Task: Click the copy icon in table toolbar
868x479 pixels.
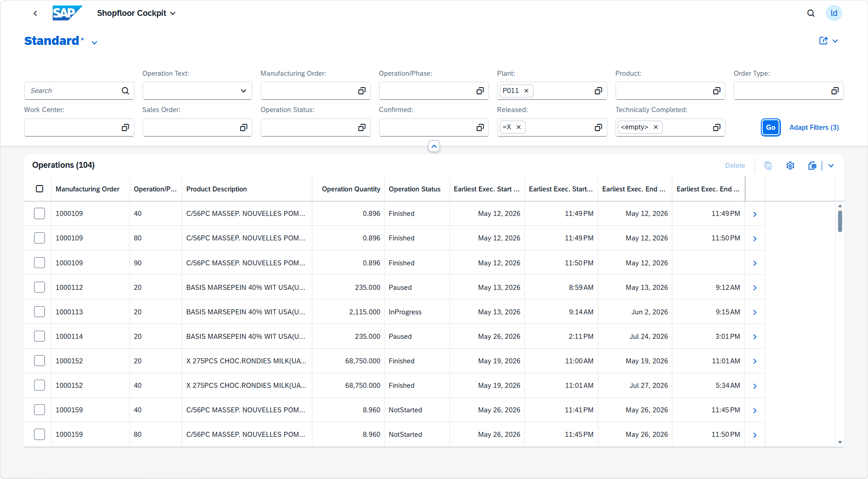Action: point(768,166)
